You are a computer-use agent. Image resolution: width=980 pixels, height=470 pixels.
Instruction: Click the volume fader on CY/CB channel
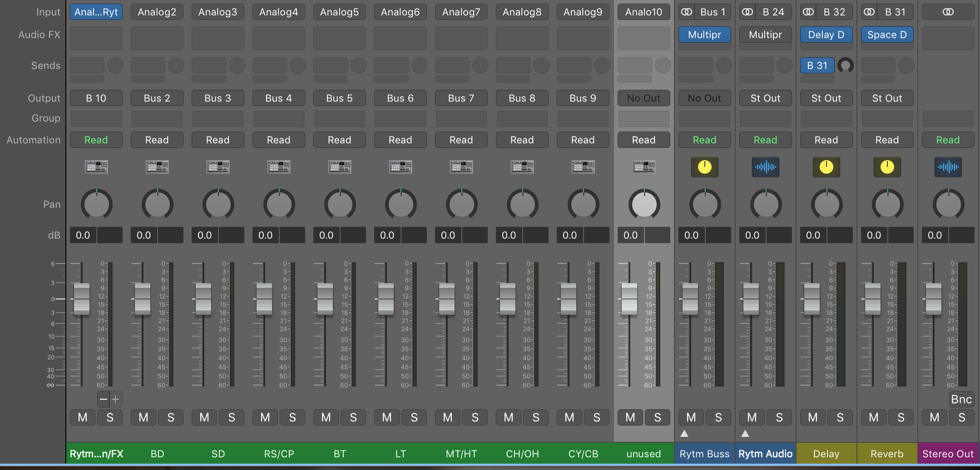(568, 299)
